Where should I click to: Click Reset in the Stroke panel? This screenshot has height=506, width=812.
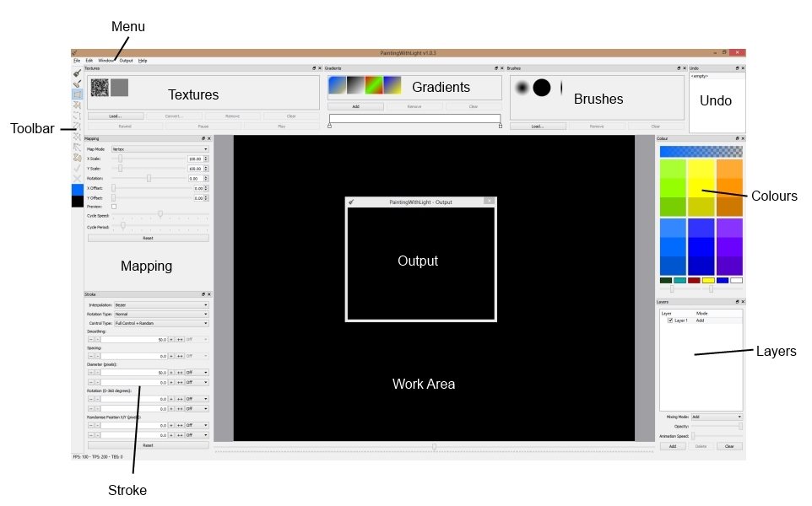[x=148, y=445]
